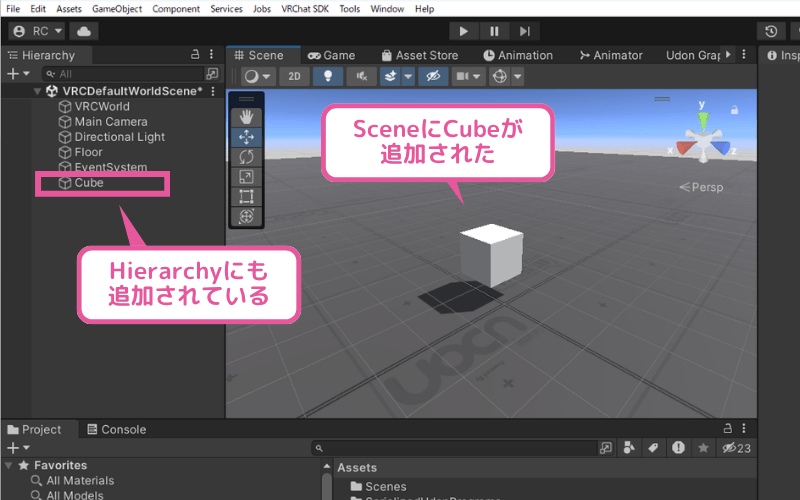Open Project search-by-import-log filter icon

[x=678, y=448]
